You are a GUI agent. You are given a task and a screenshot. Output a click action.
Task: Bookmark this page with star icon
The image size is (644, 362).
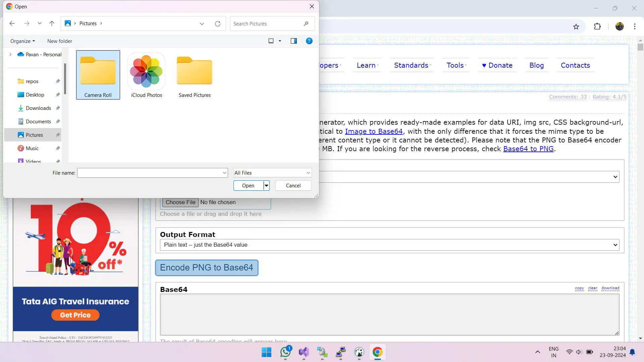click(576, 26)
